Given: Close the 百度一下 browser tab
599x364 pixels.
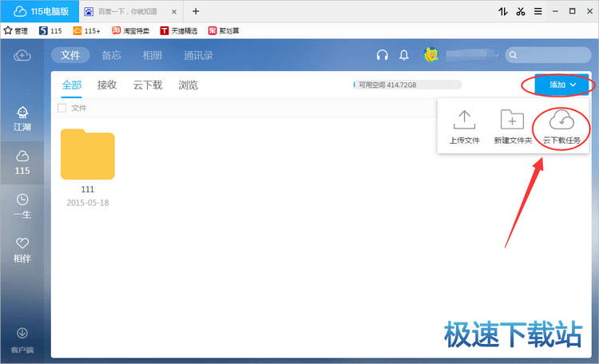Looking at the screenshot, I should coord(174,12).
